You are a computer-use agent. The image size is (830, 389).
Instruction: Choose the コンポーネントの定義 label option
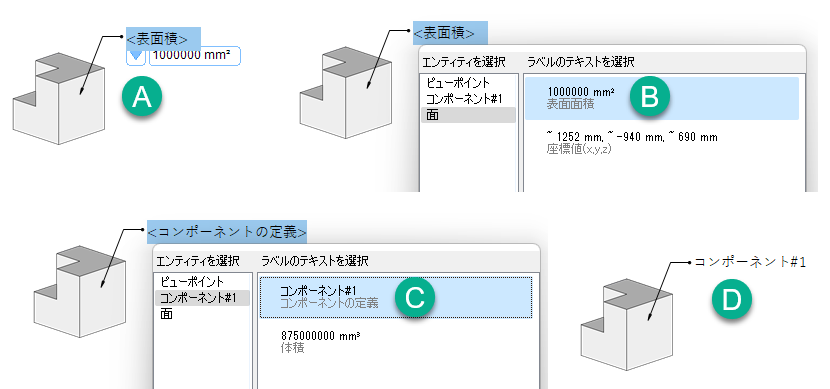click(x=396, y=297)
